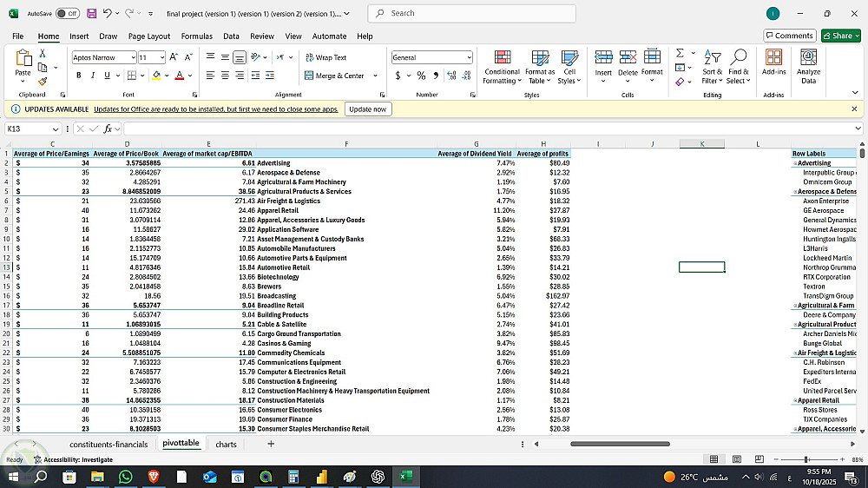
Task: Click the Update now button
Action: coord(367,109)
